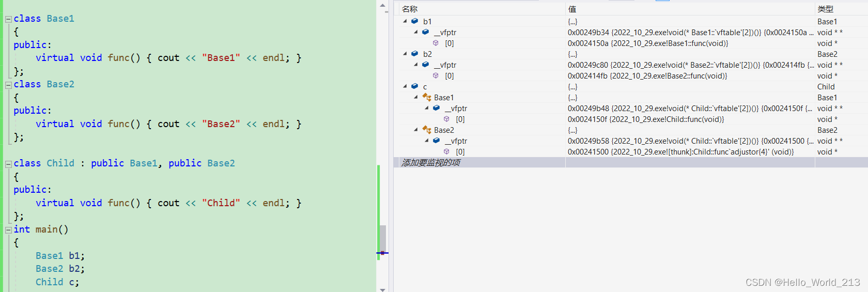Select 0x00249b48 Child::vftable value

(690, 108)
